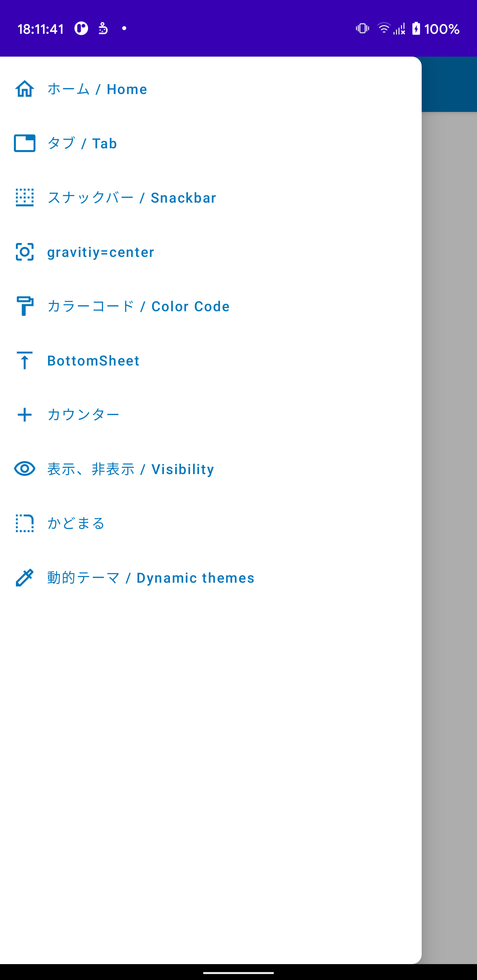Open the ホーム / Home menu entry
Image resolution: width=477 pixels, height=980 pixels.
(97, 89)
